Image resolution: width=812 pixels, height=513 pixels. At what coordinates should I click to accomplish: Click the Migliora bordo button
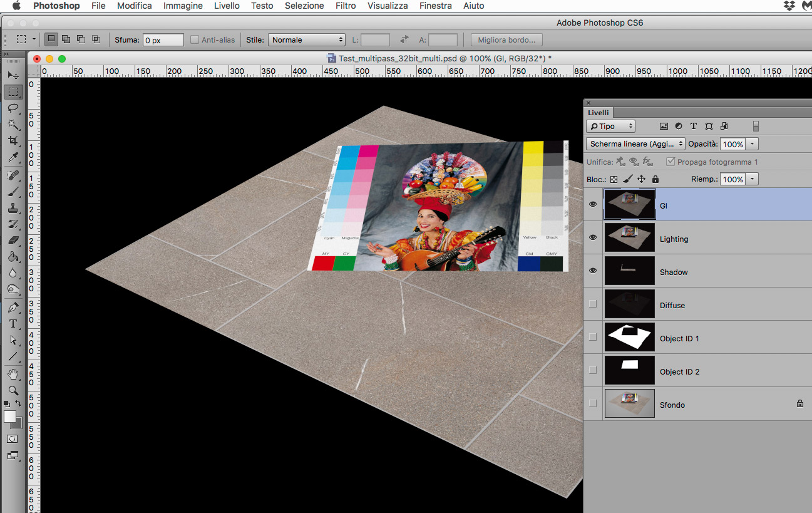[x=506, y=39]
